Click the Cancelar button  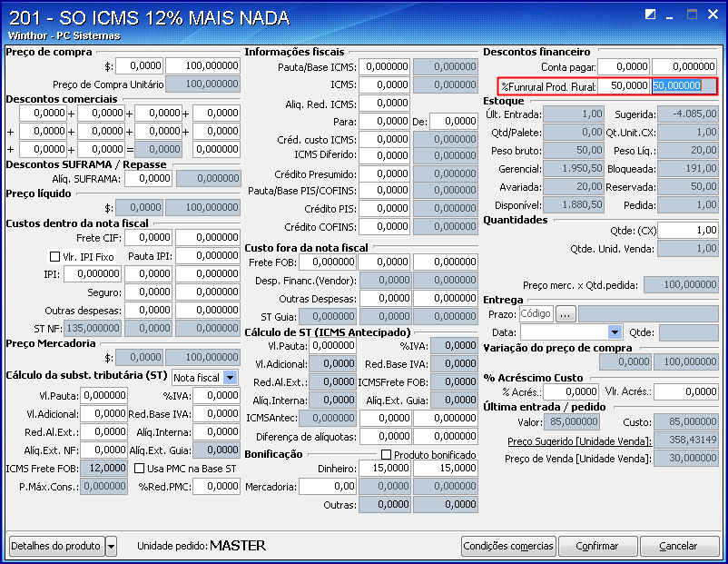[x=679, y=546]
